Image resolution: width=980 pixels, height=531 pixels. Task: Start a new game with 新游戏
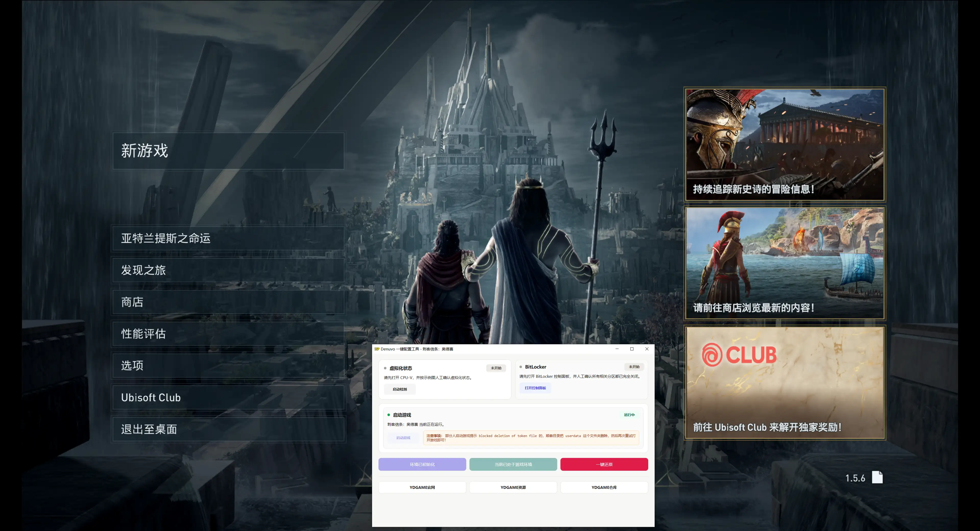click(x=228, y=151)
